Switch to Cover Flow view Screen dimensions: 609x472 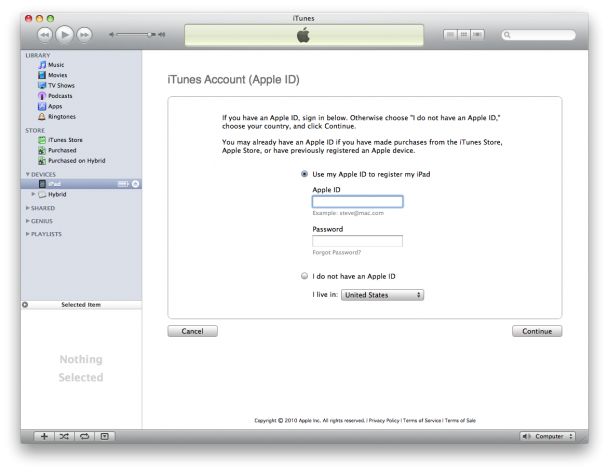[x=477, y=35]
